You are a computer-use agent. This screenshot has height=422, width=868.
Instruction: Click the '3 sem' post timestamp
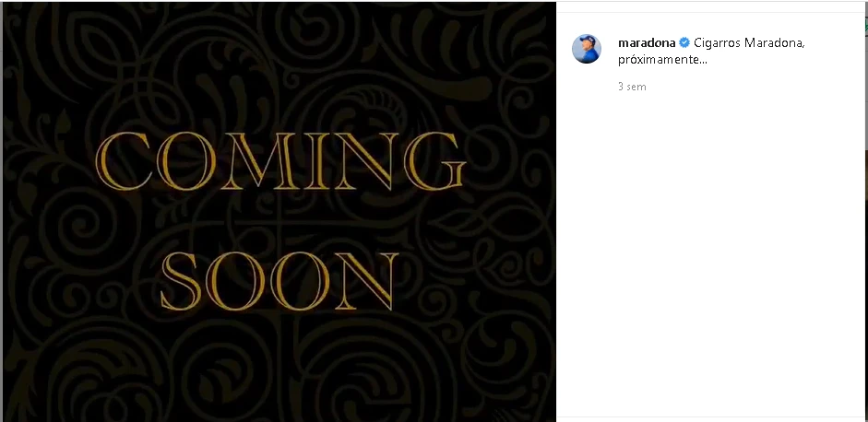[632, 87]
